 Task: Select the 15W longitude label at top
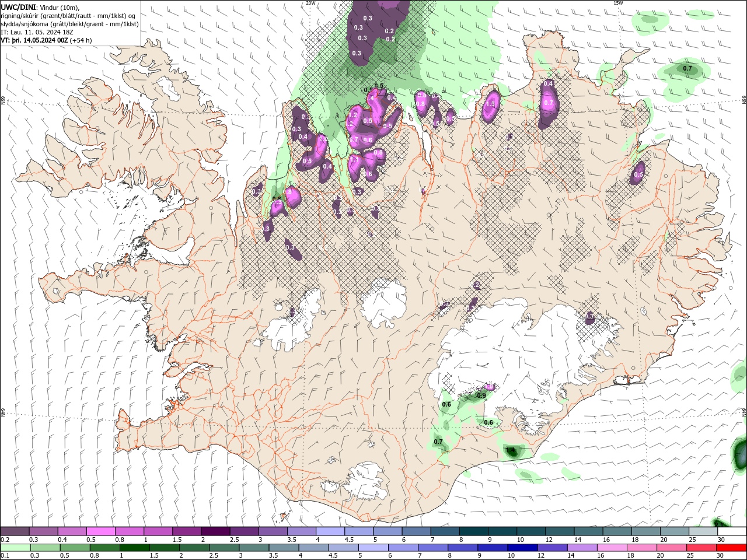point(618,3)
